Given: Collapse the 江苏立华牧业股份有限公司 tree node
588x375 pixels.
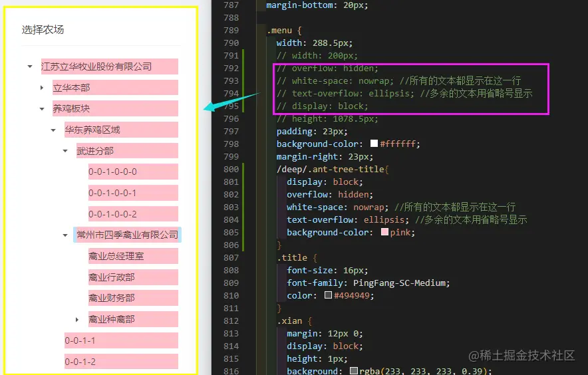Looking at the screenshot, I should click(x=30, y=66).
